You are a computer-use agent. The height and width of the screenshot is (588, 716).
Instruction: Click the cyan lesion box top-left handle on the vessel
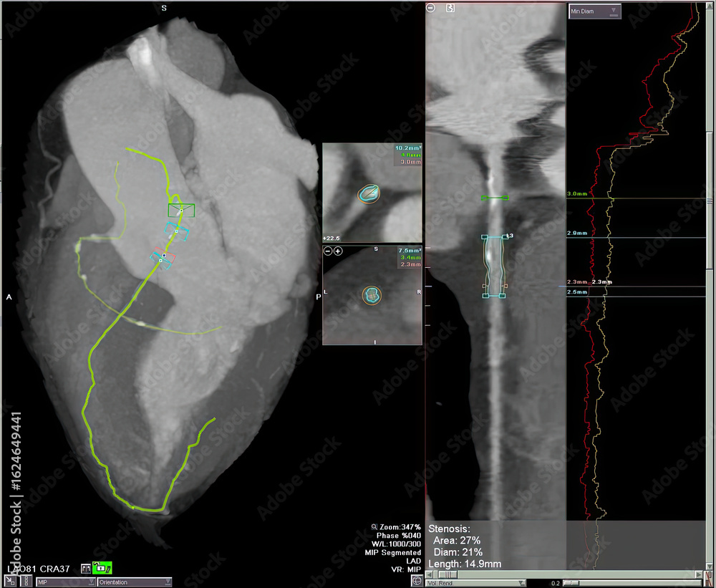click(x=485, y=237)
